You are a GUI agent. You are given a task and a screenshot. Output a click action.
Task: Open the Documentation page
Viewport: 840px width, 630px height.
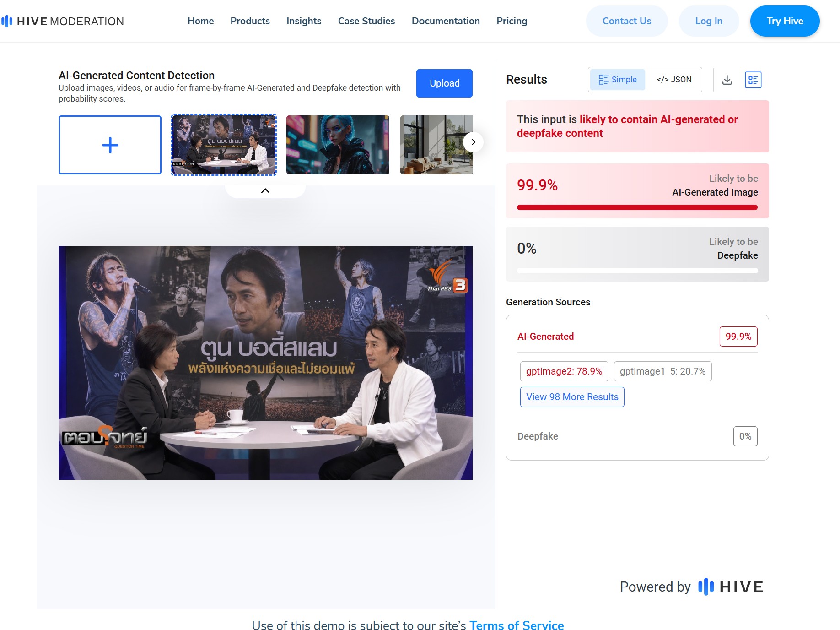(446, 21)
